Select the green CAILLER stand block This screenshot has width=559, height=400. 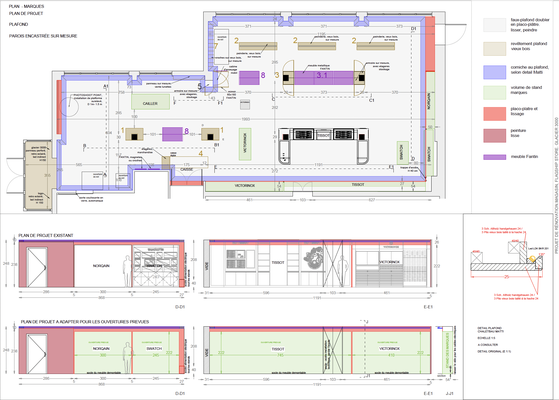coord(150,102)
